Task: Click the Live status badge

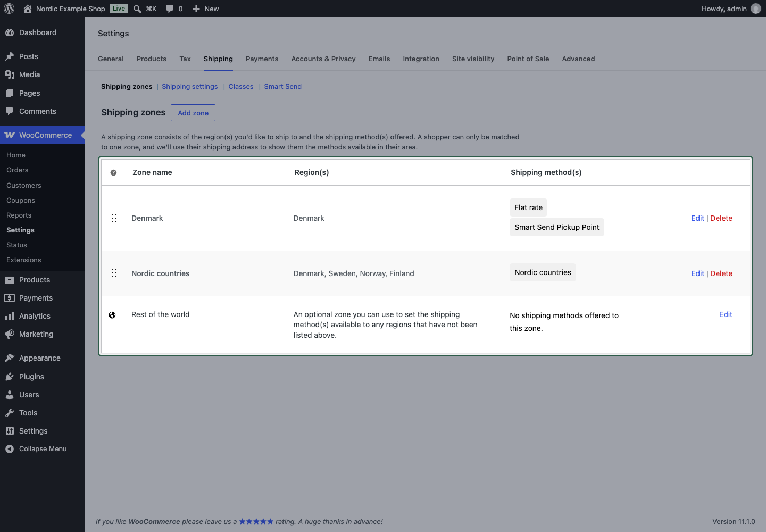Action: tap(119, 9)
